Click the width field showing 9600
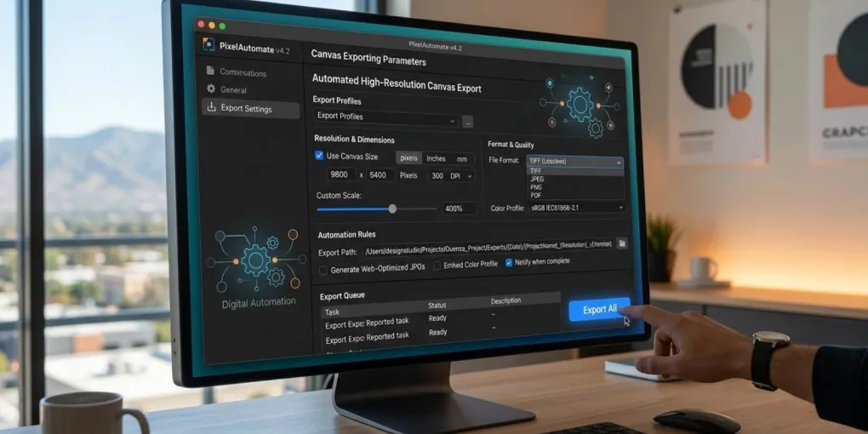The height and width of the screenshot is (434, 868). (340, 174)
